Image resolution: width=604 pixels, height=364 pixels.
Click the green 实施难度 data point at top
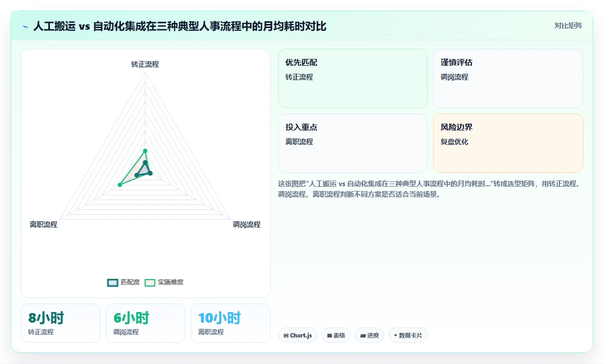(145, 151)
